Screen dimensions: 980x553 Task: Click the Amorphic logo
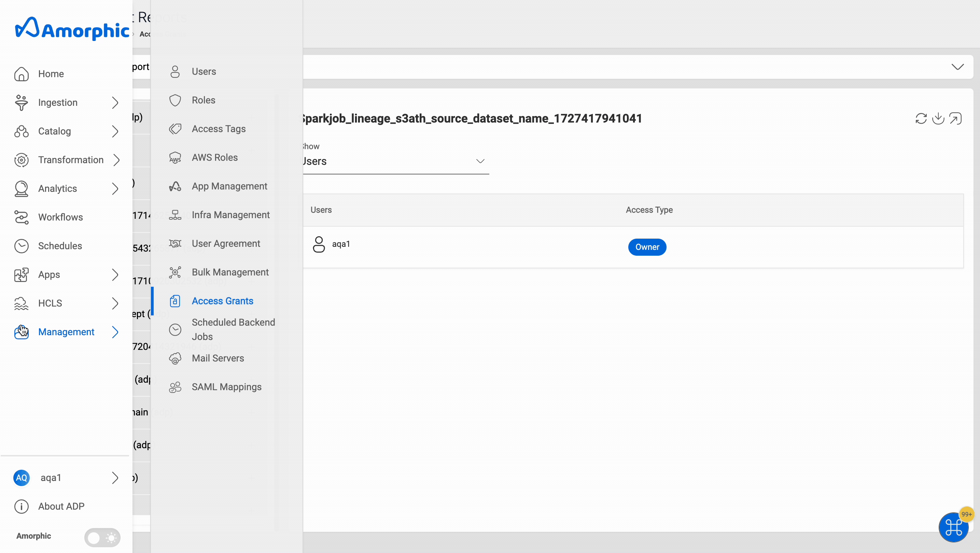[72, 29]
